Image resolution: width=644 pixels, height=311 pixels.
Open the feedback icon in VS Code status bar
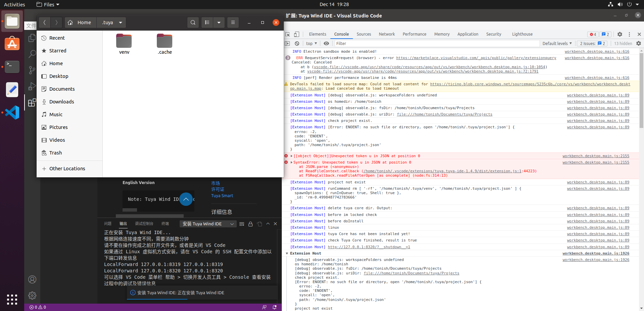click(265, 307)
